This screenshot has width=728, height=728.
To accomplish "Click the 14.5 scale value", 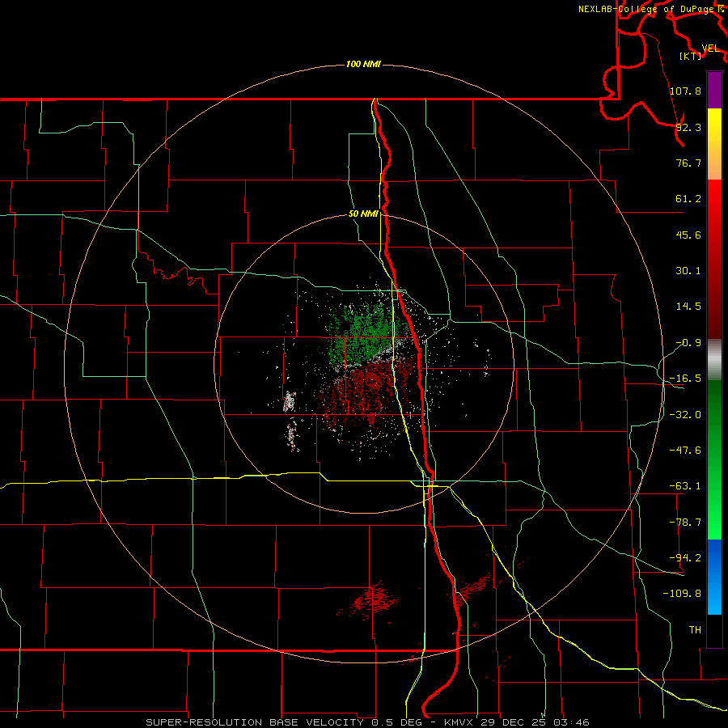I will (688, 307).
